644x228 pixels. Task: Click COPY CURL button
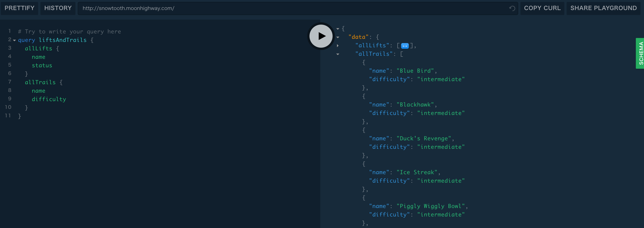[542, 8]
